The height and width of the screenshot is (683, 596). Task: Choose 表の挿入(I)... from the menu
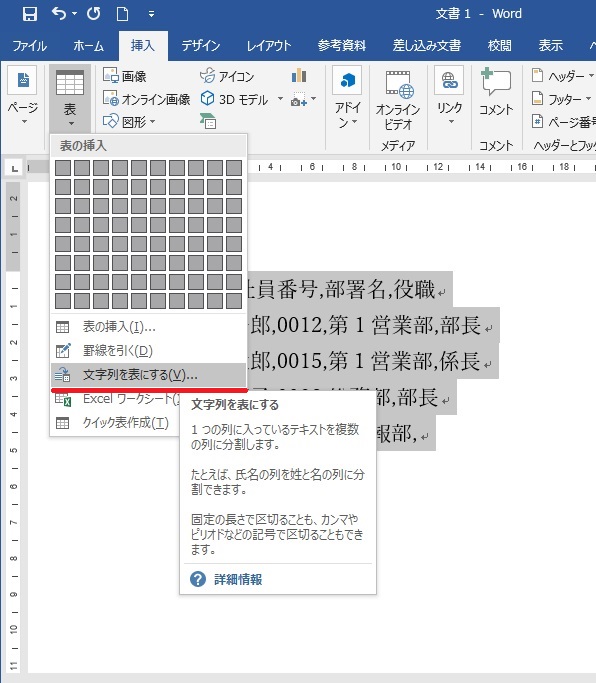pos(149,327)
